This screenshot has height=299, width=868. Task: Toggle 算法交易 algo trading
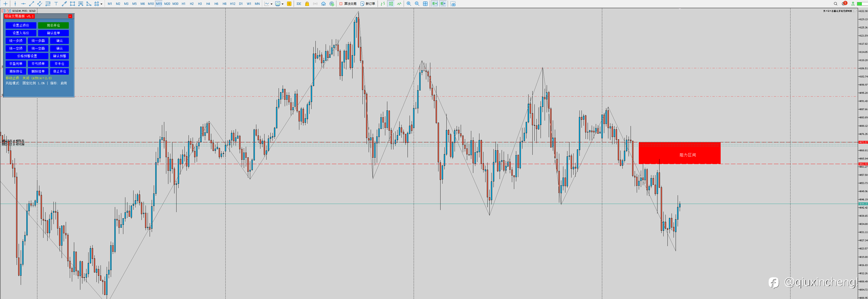[348, 4]
